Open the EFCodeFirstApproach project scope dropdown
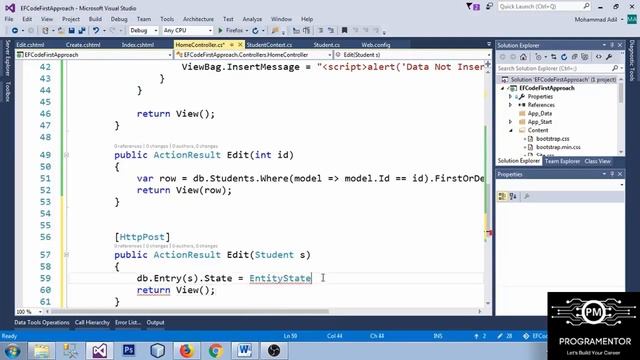 [94, 55]
